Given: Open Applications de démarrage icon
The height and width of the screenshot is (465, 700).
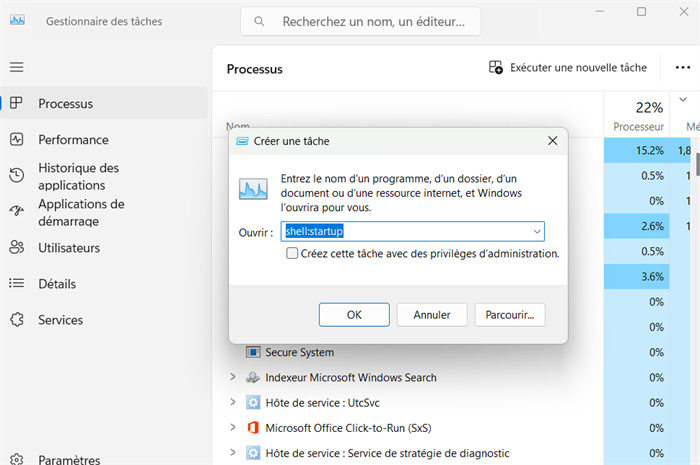Looking at the screenshot, I should pos(16,212).
